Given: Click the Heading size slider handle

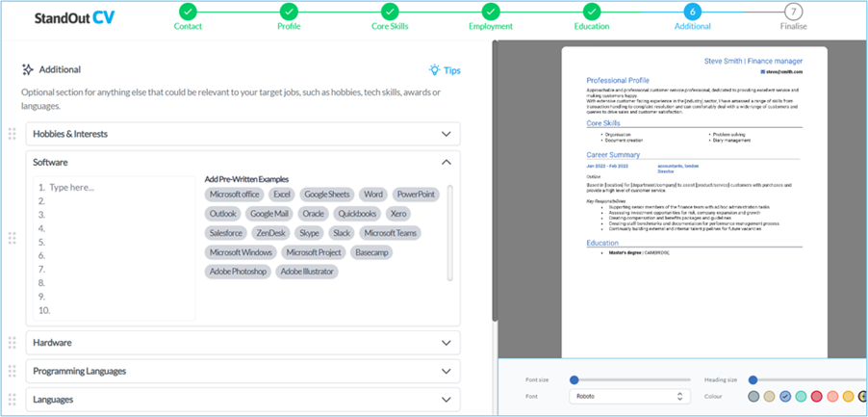Looking at the screenshot, I should tap(753, 379).
